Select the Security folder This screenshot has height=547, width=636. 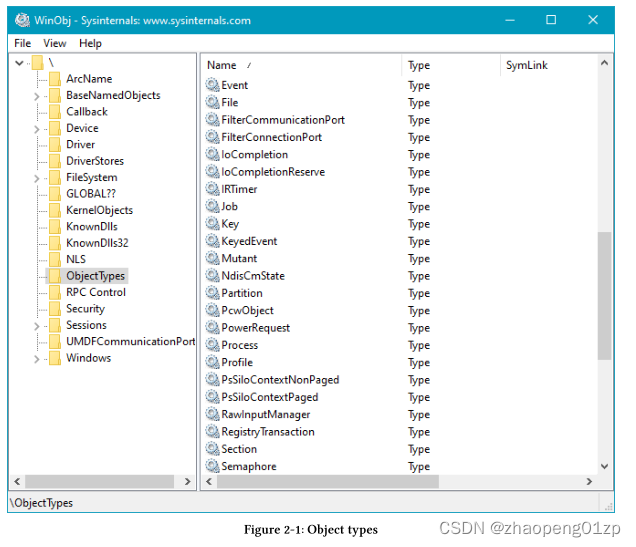coord(77,308)
